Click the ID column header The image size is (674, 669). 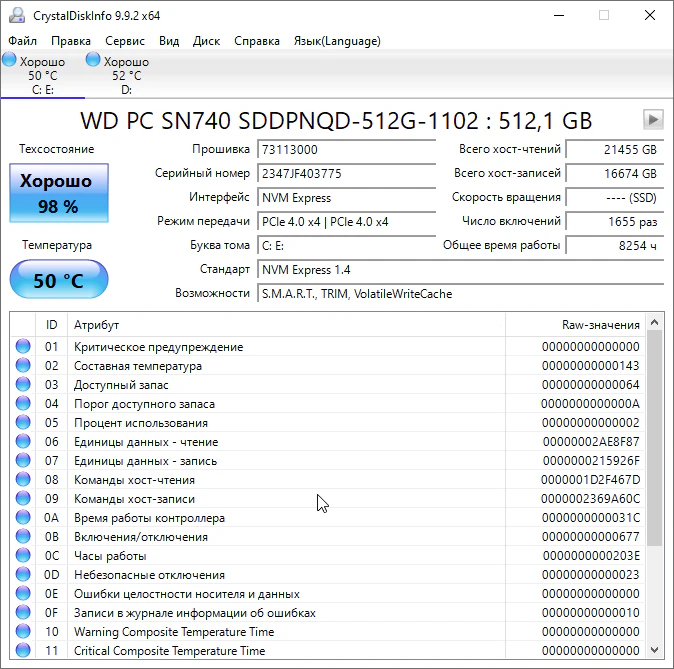pos(52,325)
